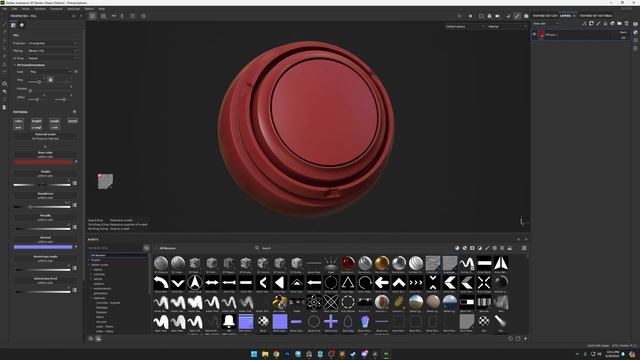Open Chrome from the taskbar
The image size is (640, 360).
[x=276, y=354]
